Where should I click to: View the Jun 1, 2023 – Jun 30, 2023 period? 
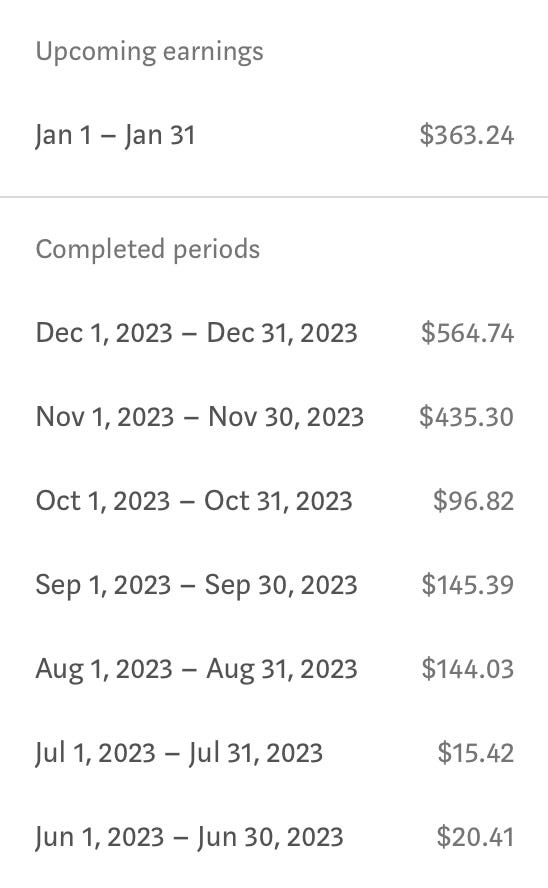(x=274, y=837)
